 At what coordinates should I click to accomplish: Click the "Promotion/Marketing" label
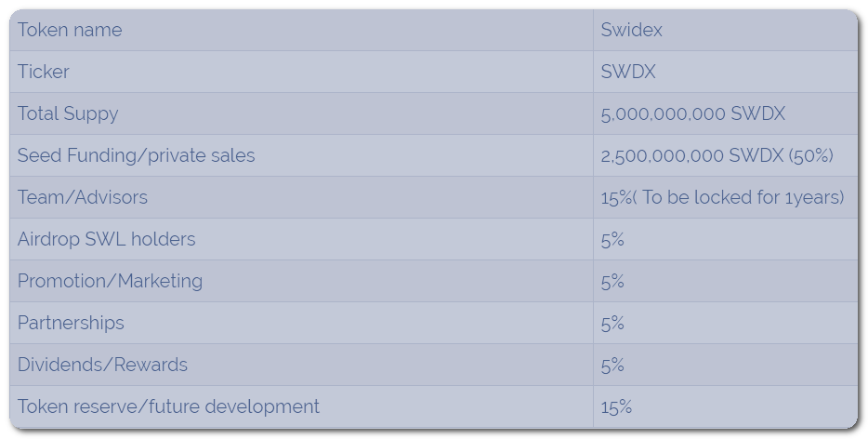tap(111, 281)
